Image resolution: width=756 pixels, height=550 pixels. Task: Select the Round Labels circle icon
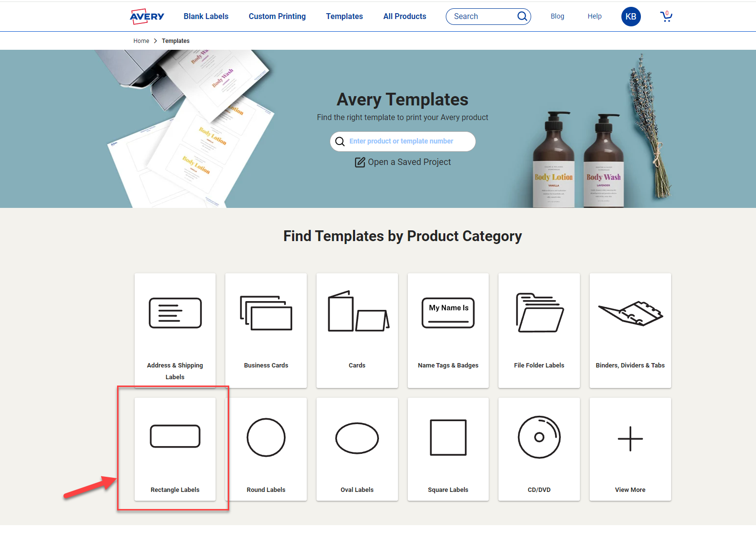pos(266,437)
